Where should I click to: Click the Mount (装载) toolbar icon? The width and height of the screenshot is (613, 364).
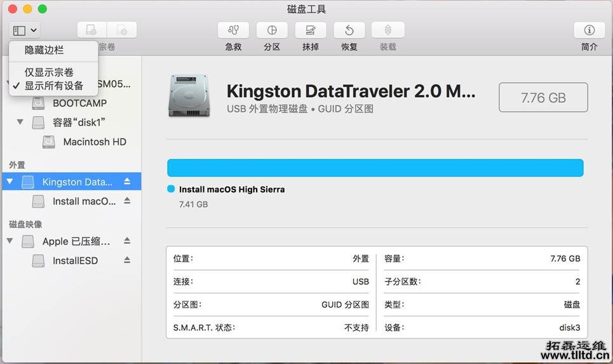click(x=387, y=30)
